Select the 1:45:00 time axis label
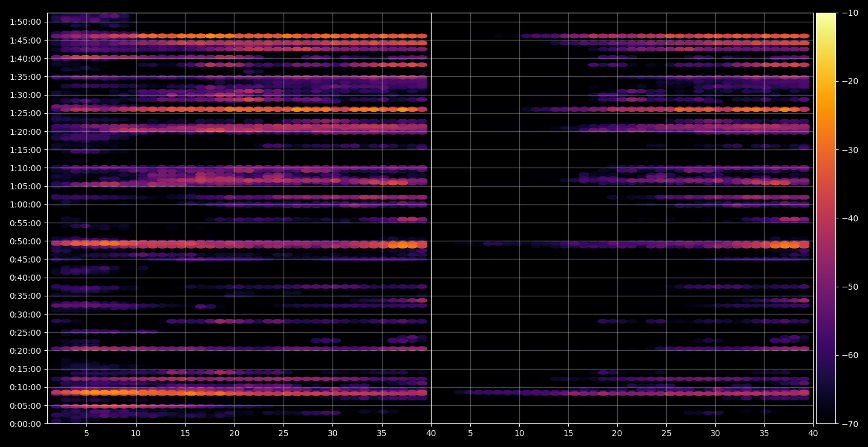Viewport: 868px width, 447px height. [x=25, y=41]
